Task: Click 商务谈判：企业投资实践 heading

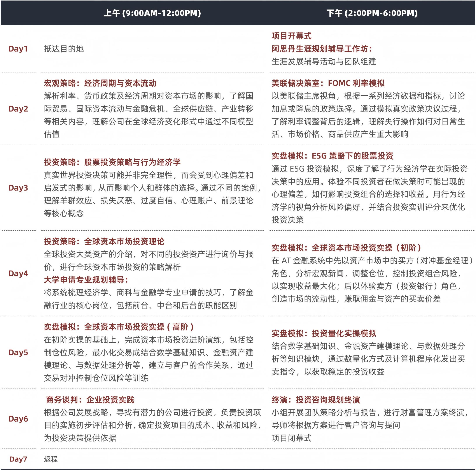Action: (x=90, y=400)
